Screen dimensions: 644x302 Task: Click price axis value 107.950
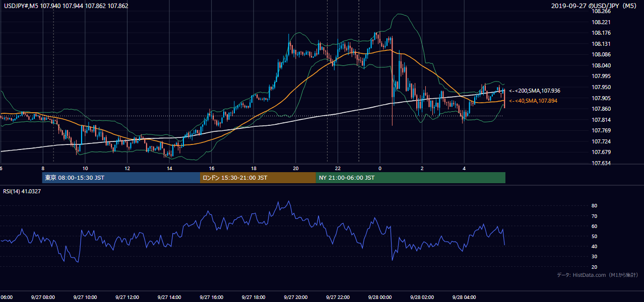tap(601, 87)
